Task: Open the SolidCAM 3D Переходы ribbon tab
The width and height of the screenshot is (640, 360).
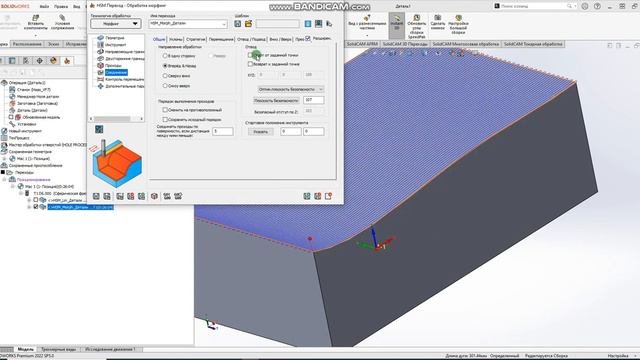Action: tap(405, 44)
